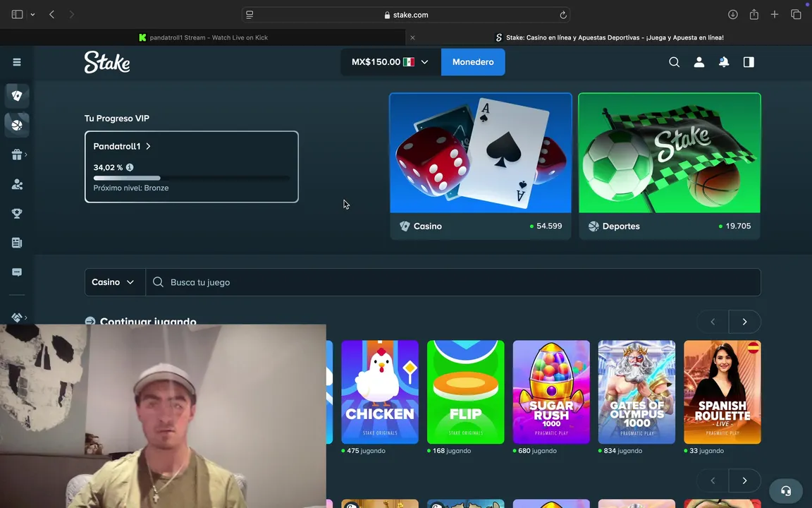Reload the page in Safari
The image size is (812, 508).
(563, 15)
